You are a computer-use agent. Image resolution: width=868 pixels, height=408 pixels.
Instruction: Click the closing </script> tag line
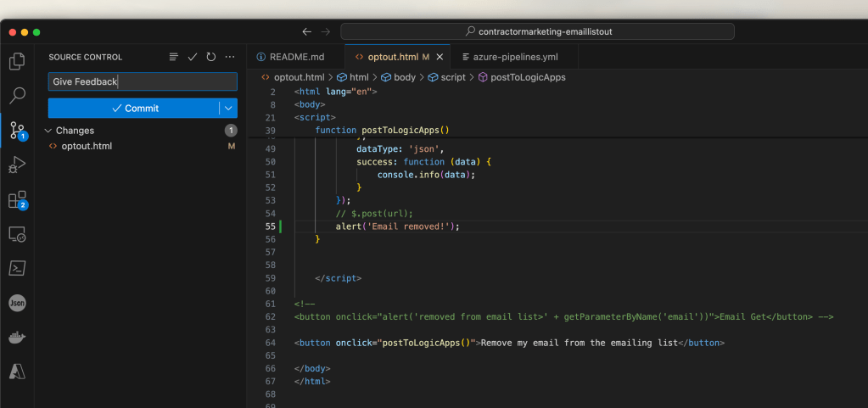pos(339,278)
